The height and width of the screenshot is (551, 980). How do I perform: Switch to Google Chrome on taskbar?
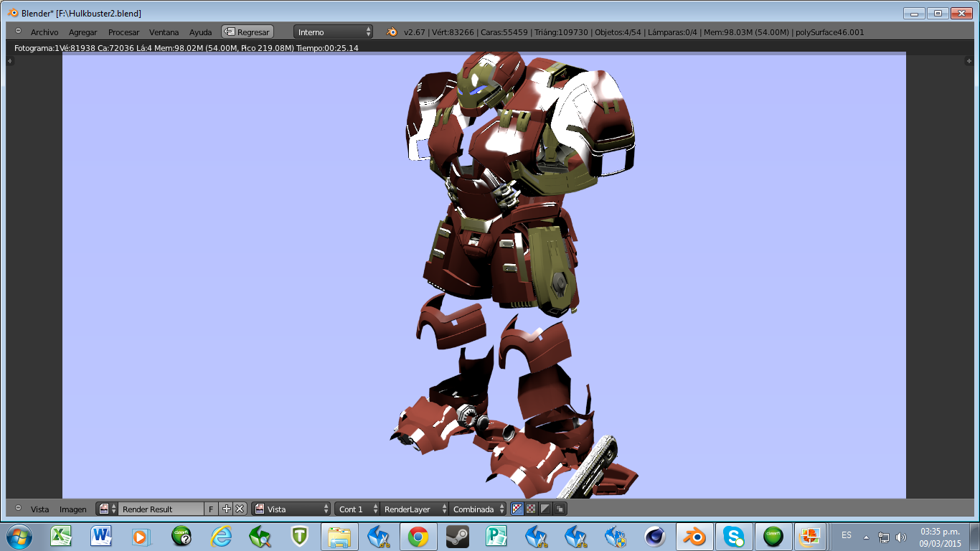pos(419,536)
